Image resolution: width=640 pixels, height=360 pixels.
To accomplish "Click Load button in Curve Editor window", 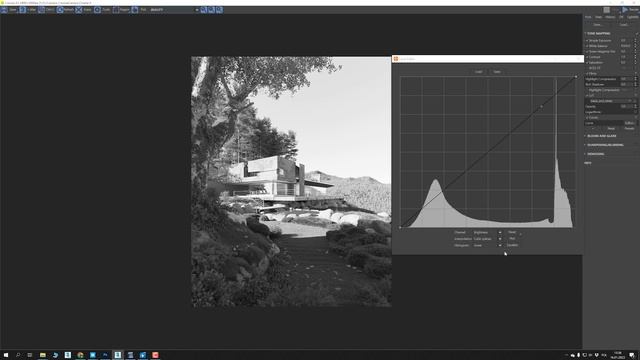I will [478, 72].
